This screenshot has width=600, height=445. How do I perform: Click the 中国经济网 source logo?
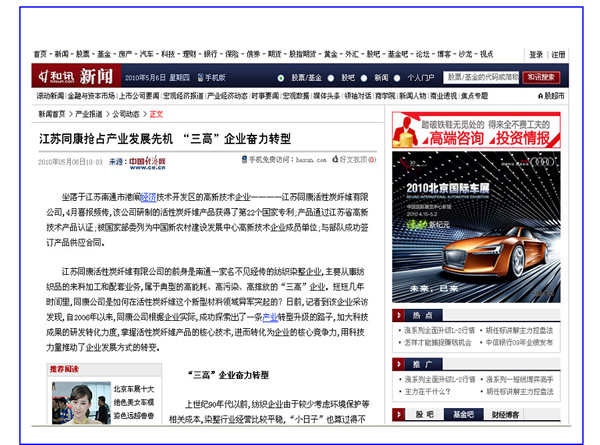[141, 160]
